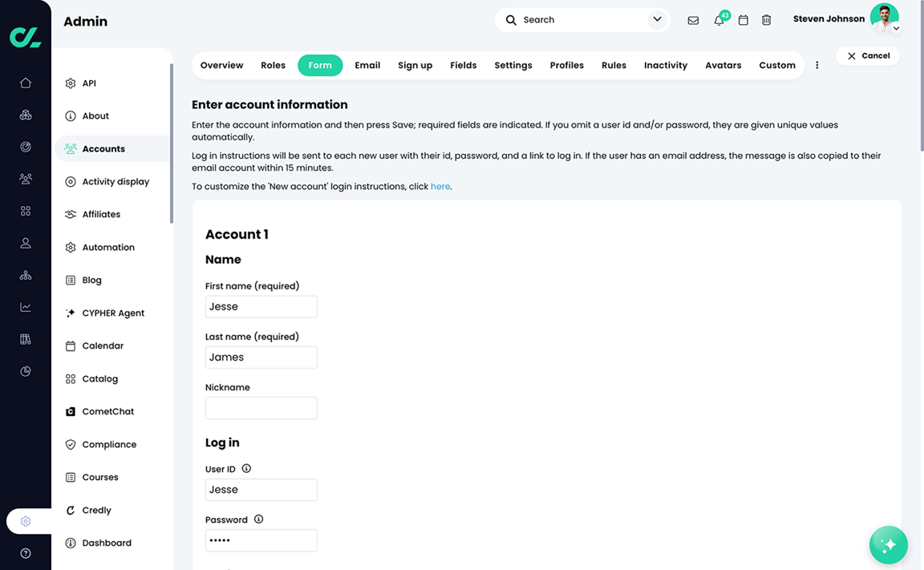The height and width of the screenshot is (570, 924).
Task: Click the Last name input field
Action: pos(261,358)
